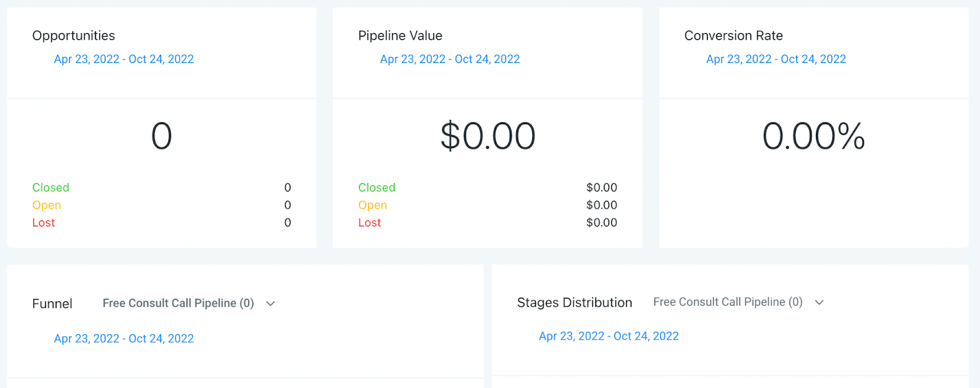Click the chevron arrow in Stages Distribution
Screen dimensions: 980x388
click(x=820, y=302)
